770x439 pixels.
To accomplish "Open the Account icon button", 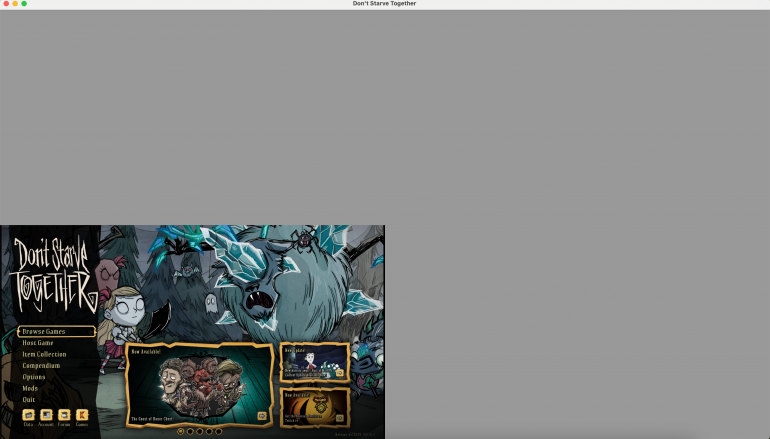I will [x=46, y=415].
